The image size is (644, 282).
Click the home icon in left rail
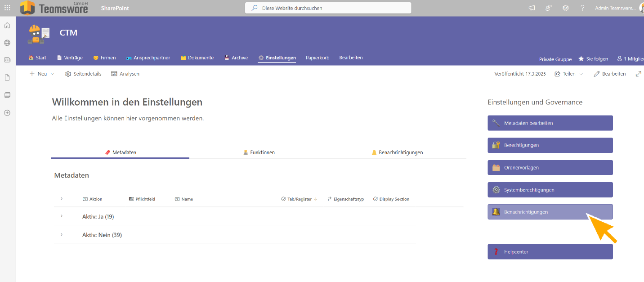point(7,26)
